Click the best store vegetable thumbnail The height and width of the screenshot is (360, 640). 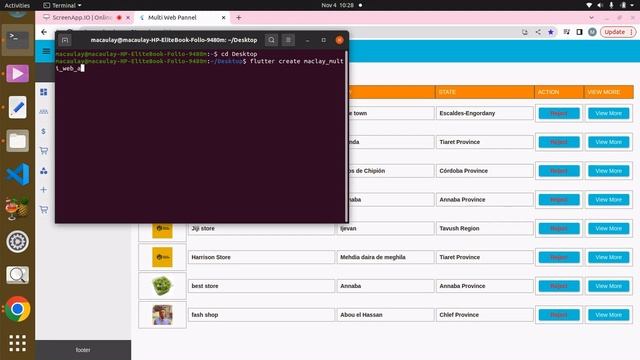162,286
